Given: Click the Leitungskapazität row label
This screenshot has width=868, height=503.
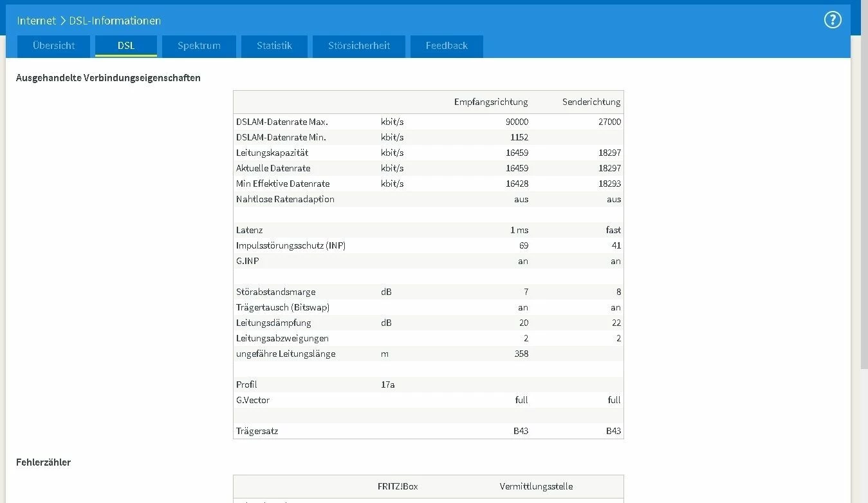Looking at the screenshot, I should coord(272,153).
